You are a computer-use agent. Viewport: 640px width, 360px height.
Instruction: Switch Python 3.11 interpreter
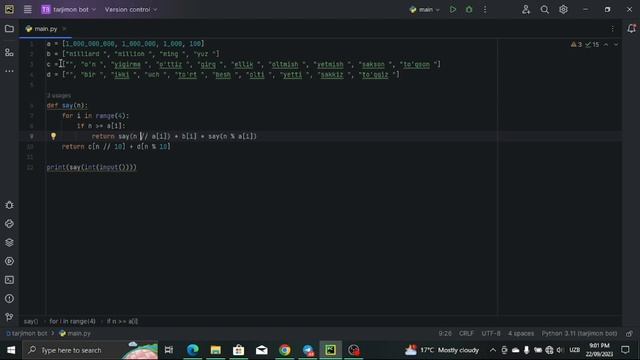point(579,333)
